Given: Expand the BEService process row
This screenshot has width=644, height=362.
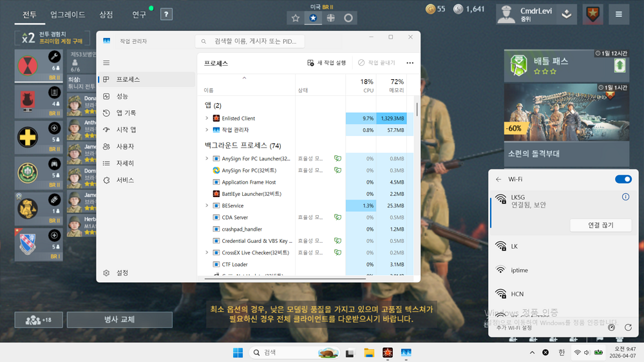Looking at the screenshot, I should [x=207, y=205].
